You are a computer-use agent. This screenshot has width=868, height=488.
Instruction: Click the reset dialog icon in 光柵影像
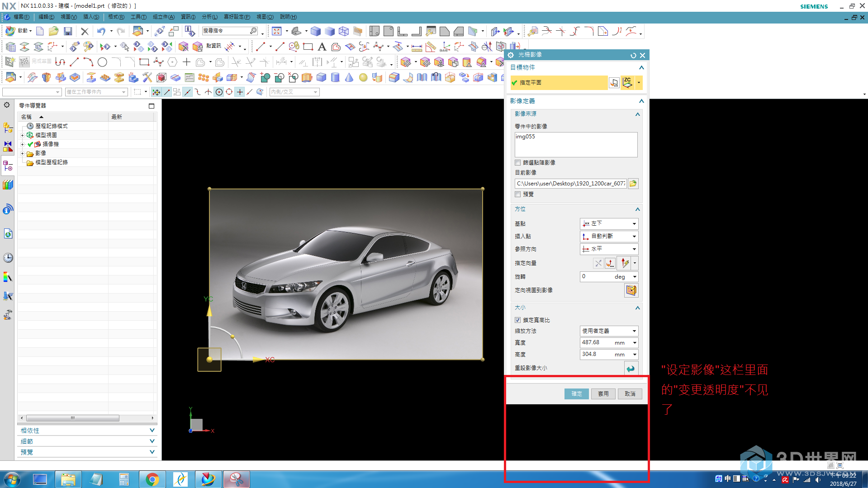pos(633,55)
